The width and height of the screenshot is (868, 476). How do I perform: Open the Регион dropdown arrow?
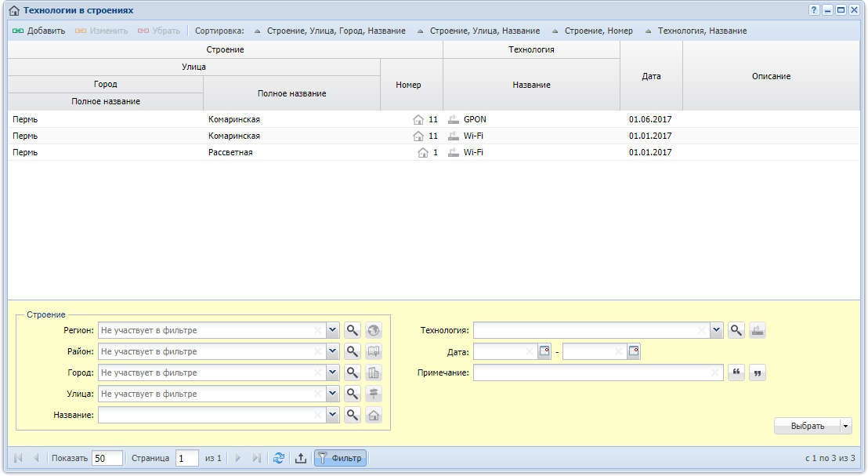[332, 330]
